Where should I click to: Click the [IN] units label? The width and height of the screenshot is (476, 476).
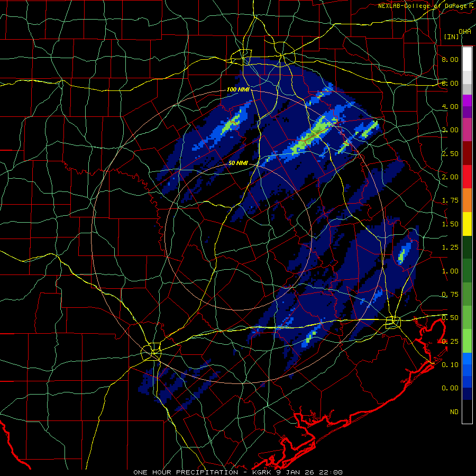tap(452, 36)
